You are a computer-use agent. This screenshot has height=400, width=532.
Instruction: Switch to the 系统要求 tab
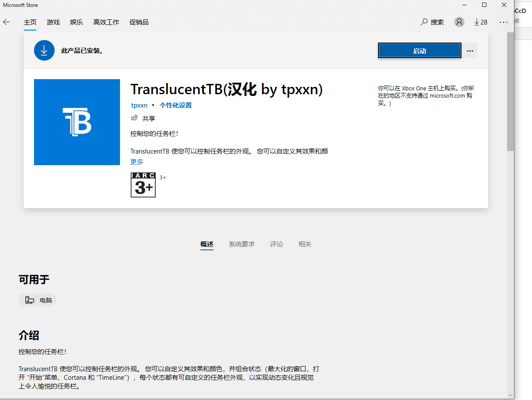(242, 244)
